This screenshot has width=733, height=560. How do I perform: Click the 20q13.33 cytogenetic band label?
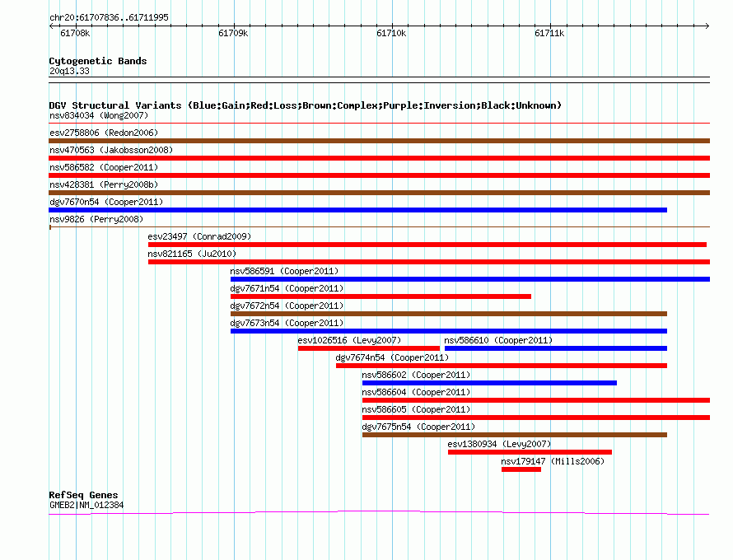point(69,71)
